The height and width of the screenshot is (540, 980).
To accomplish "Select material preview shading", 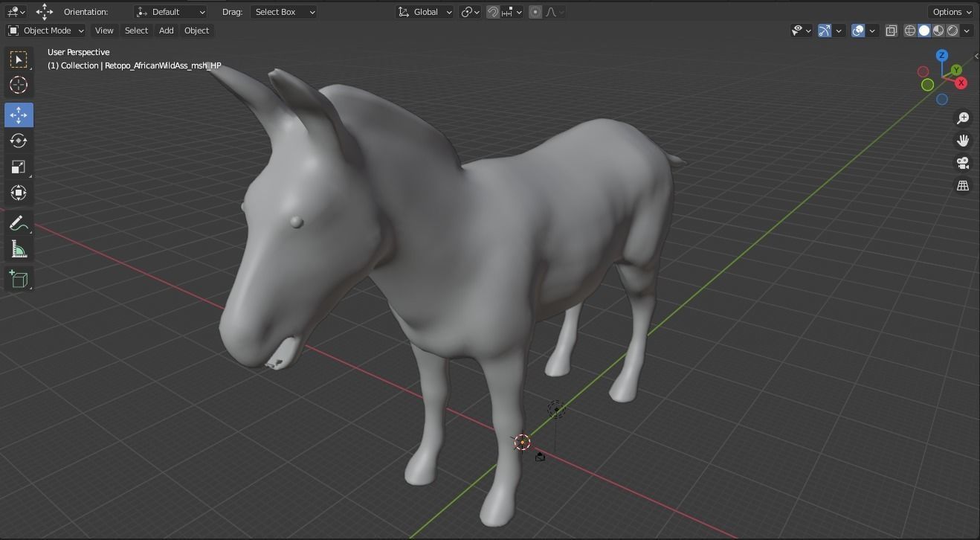I will pyautogui.click(x=938, y=30).
